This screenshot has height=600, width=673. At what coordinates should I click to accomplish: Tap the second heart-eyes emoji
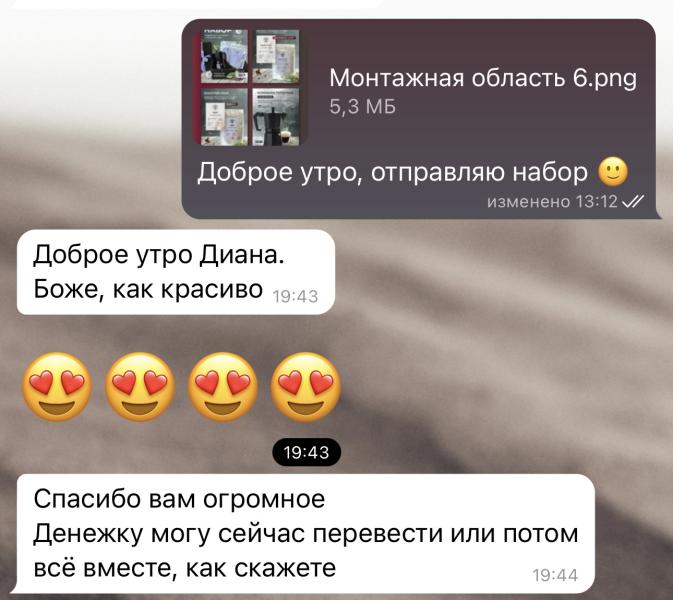pos(140,387)
